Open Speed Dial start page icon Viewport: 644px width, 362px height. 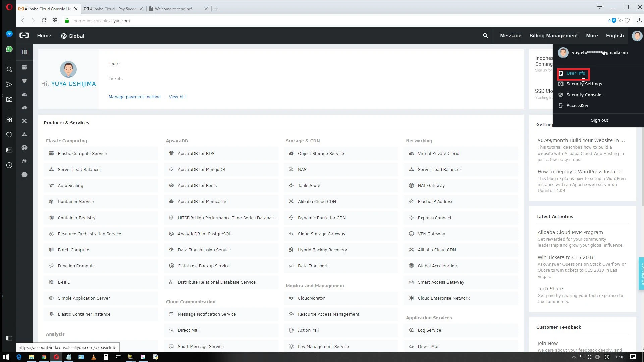tap(55, 20)
